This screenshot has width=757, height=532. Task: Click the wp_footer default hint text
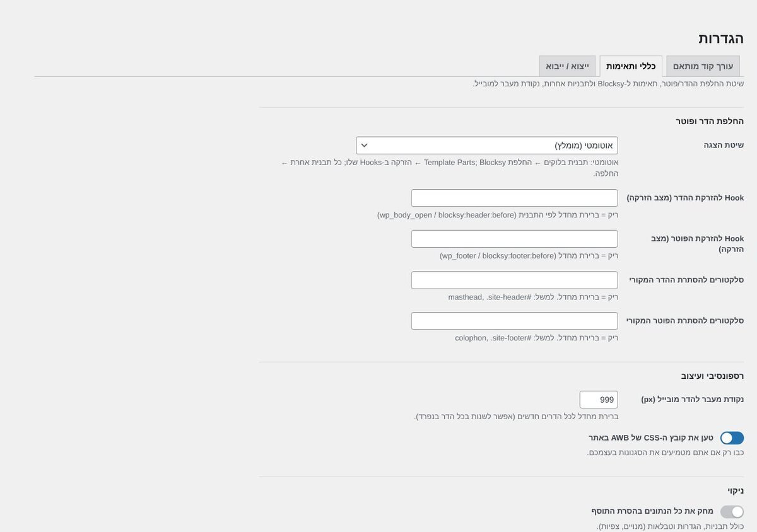tap(529, 256)
